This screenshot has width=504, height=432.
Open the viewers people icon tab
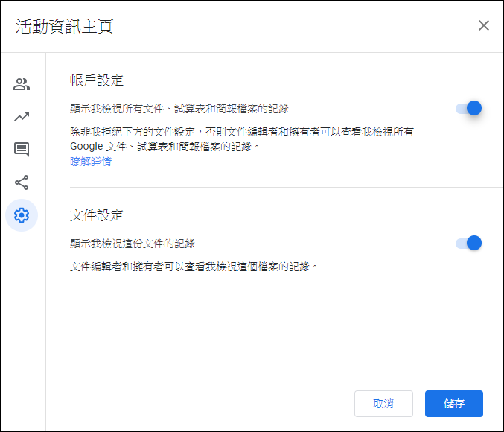(22, 84)
